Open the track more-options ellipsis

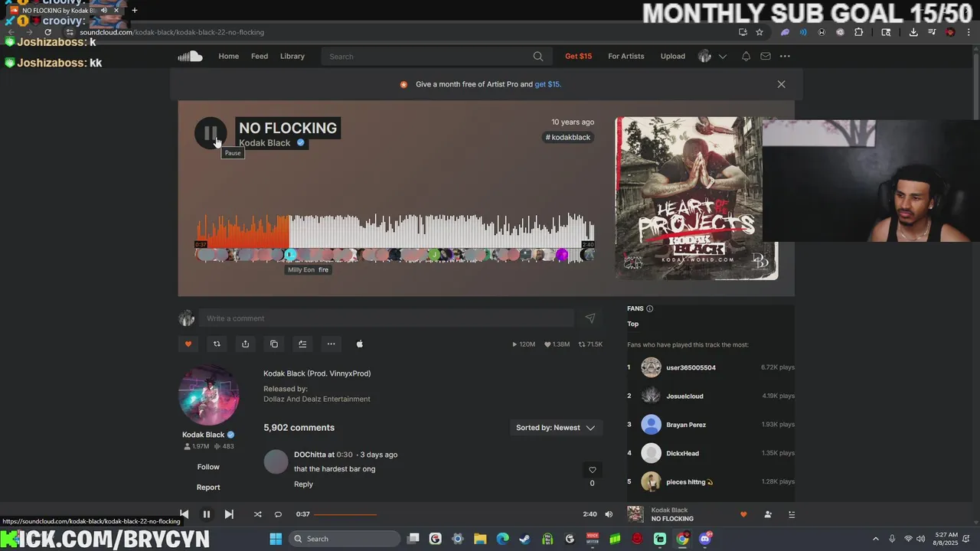(331, 344)
